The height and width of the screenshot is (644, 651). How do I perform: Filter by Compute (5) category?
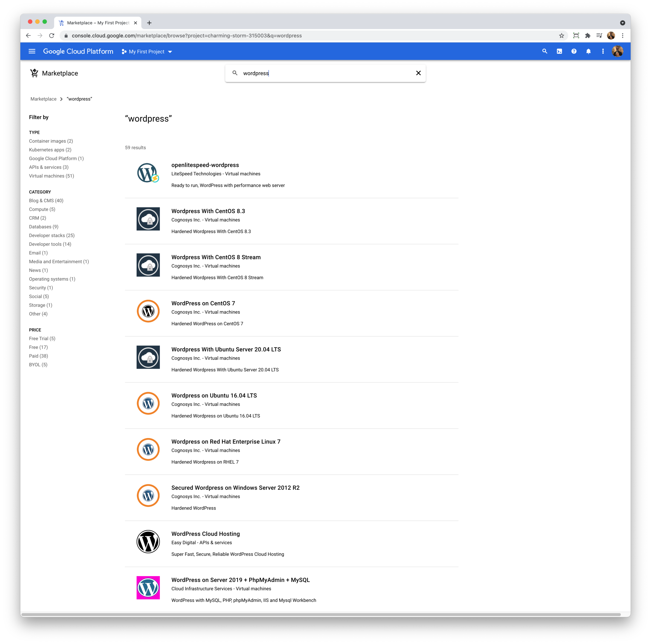point(42,209)
